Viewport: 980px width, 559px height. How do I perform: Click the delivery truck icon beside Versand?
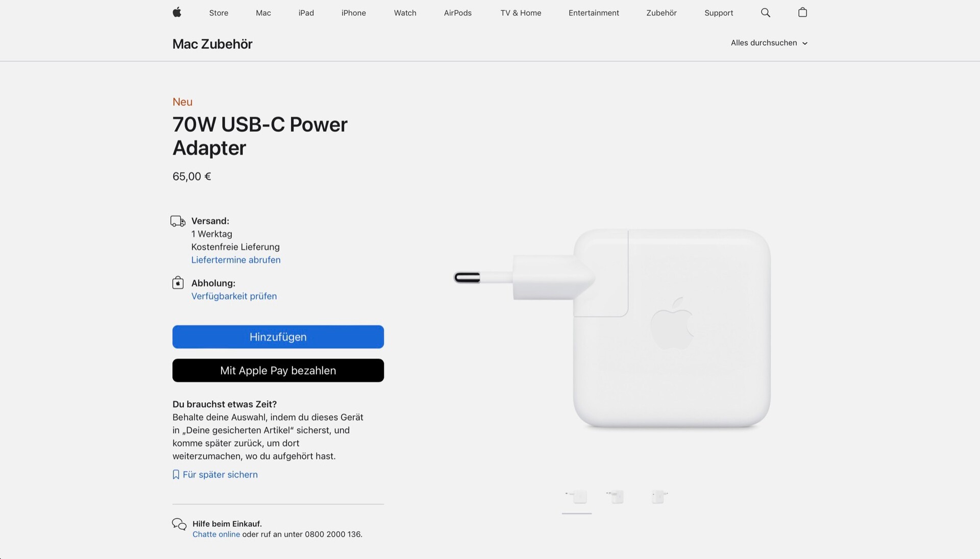click(x=178, y=221)
